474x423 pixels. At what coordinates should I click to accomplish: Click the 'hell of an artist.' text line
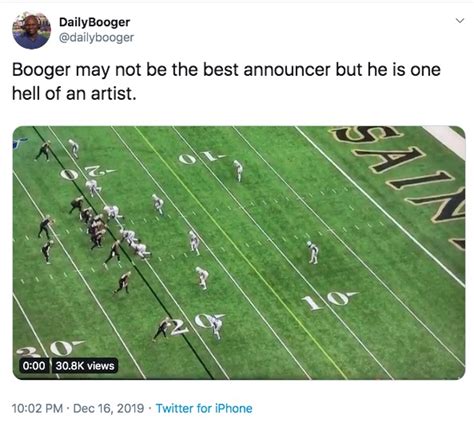click(x=74, y=94)
